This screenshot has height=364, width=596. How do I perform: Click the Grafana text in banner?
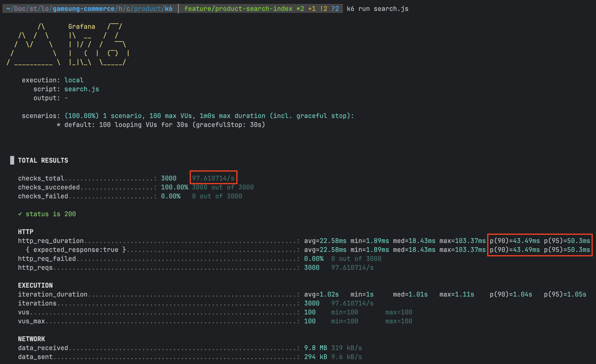82,27
